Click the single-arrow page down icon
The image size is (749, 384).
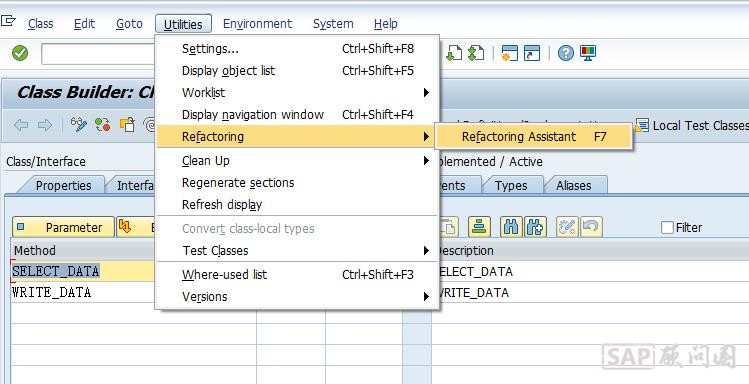click(x=453, y=53)
